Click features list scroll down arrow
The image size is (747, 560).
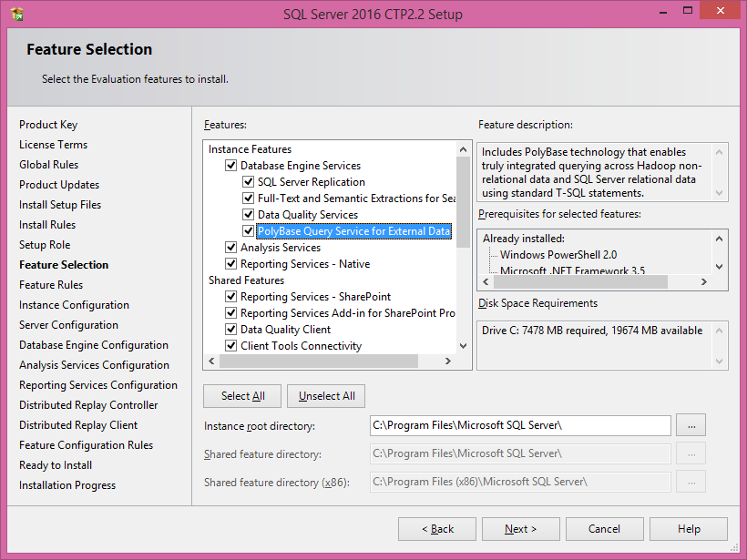tap(463, 346)
